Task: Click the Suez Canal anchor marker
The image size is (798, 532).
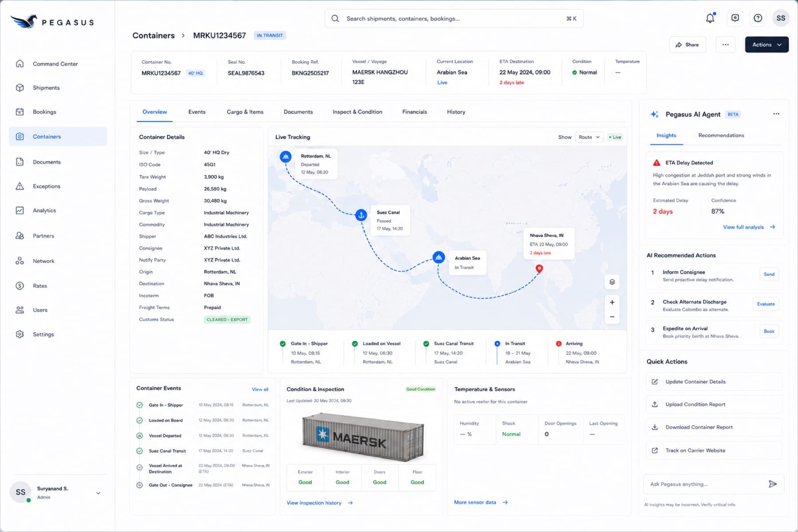Action: point(361,215)
